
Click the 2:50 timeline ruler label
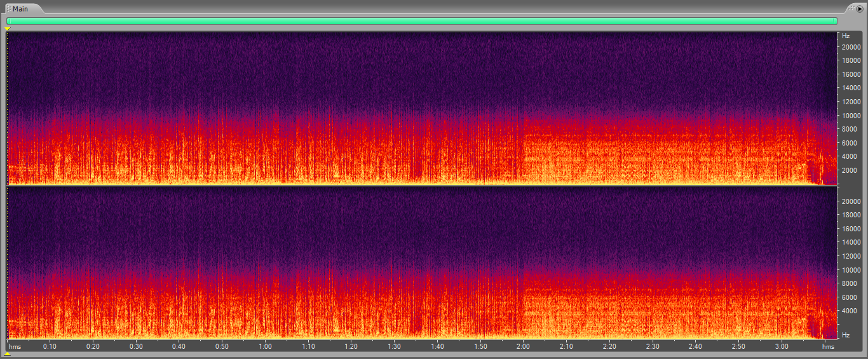738,346
